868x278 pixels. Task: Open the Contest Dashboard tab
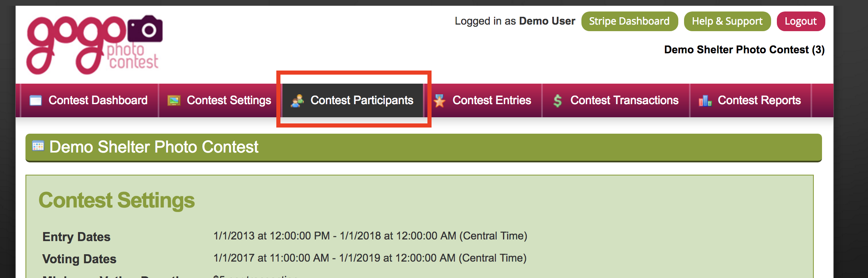coord(89,100)
